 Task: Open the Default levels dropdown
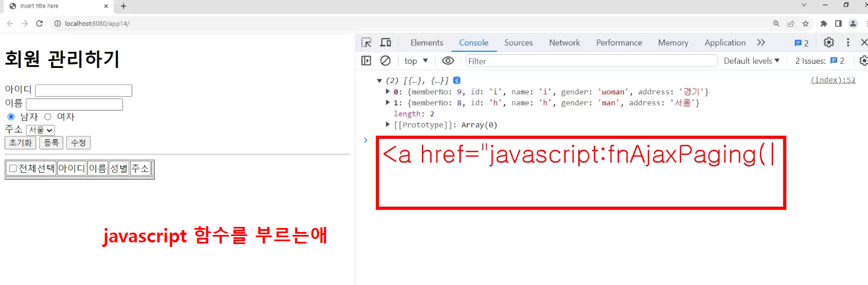(751, 60)
